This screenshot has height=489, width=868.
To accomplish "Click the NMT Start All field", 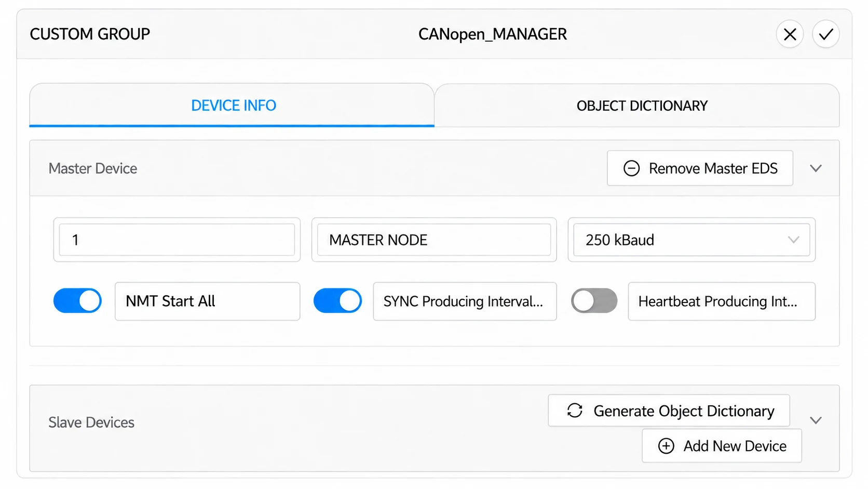I will (208, 301).
